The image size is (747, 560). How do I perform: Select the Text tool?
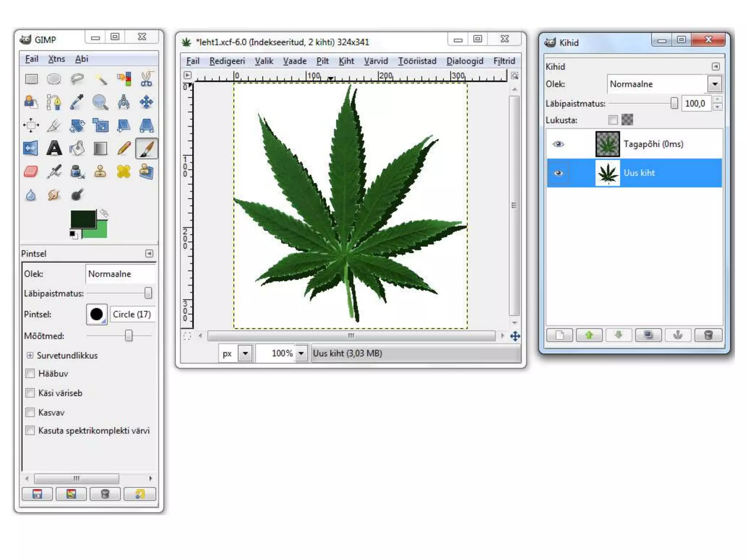(x=54, y=148)
